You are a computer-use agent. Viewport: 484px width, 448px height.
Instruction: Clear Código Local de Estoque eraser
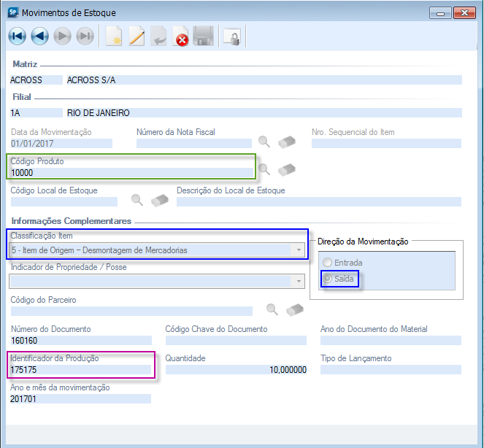[160, 200]
